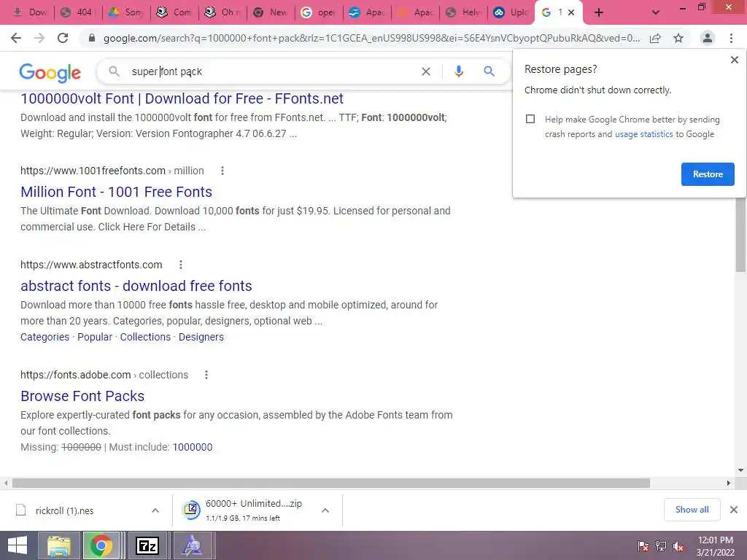The image size is (747, 560).
Task: Open options for the fonts.adobe.com result
Action: pyautogui.click(x=206, y=375)
